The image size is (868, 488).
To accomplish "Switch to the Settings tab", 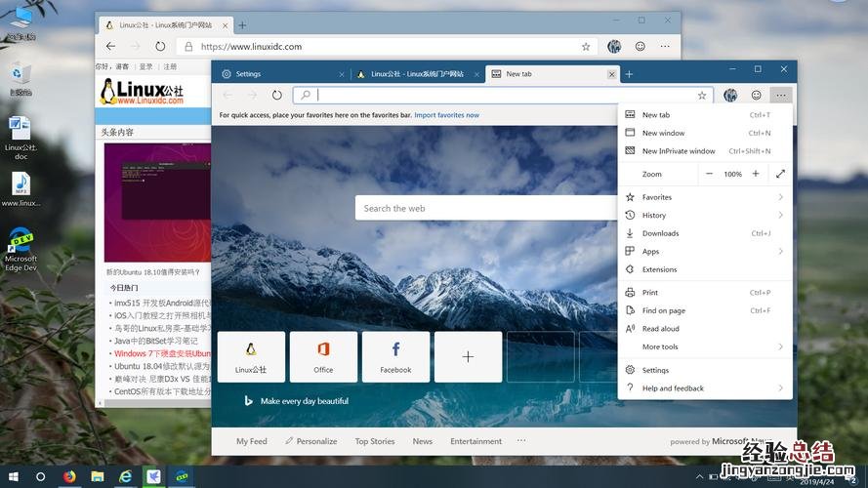I will [277, 74].
